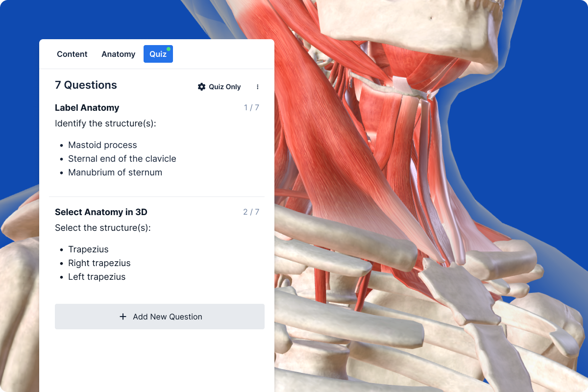Open the three-dot more options menu

258,87
